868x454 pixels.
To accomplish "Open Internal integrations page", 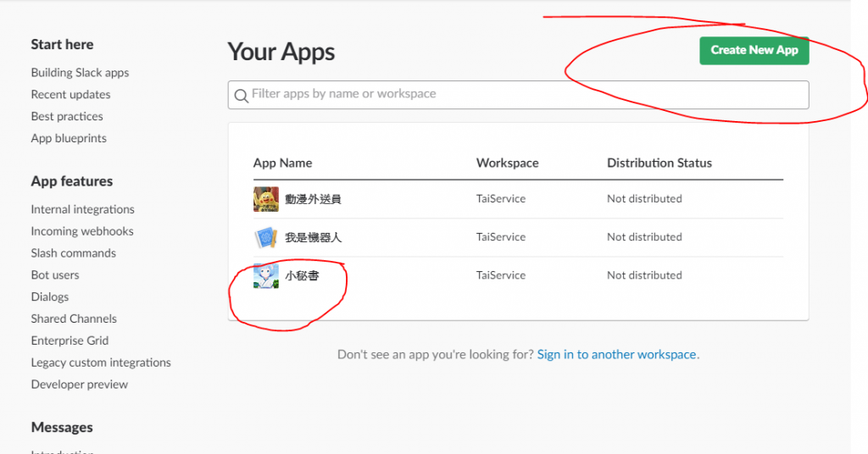I will 82,209.
